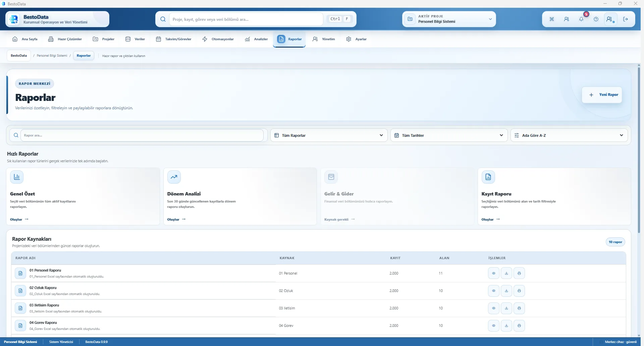Open the Ada Göre A-Z sort dropdown

click(x=569, y=135)
